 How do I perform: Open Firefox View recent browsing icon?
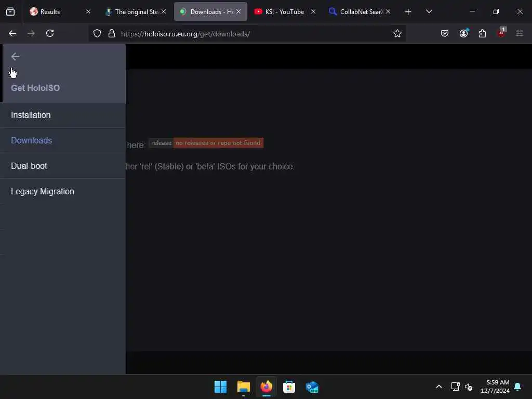(10, 12)
